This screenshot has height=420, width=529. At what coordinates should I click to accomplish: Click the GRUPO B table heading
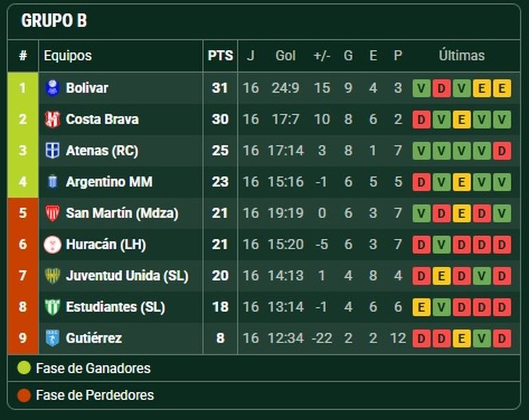(x=54, y=21)
